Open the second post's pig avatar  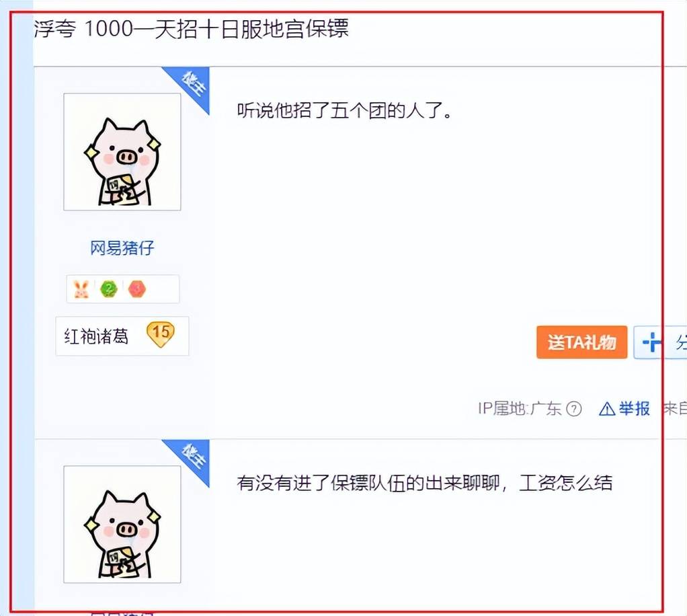point(122,525)
